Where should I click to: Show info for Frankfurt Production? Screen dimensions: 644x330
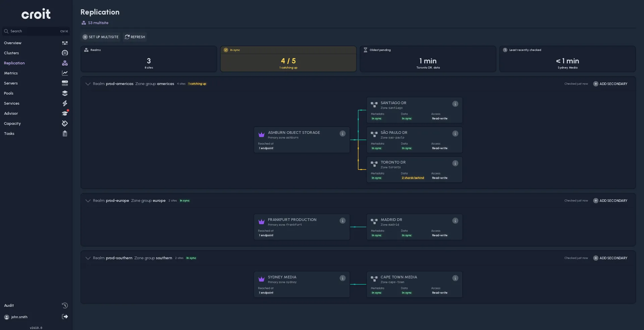342,221
